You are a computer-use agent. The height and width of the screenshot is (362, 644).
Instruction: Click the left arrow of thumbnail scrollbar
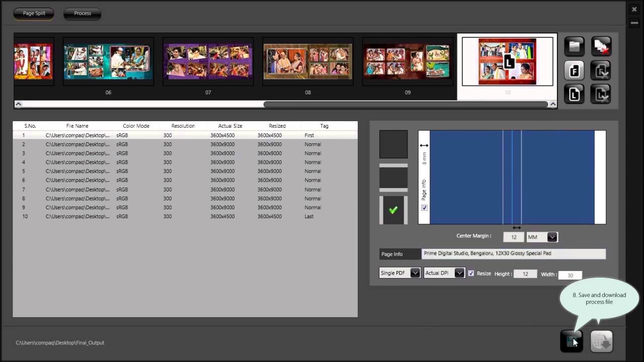(18, 104)
